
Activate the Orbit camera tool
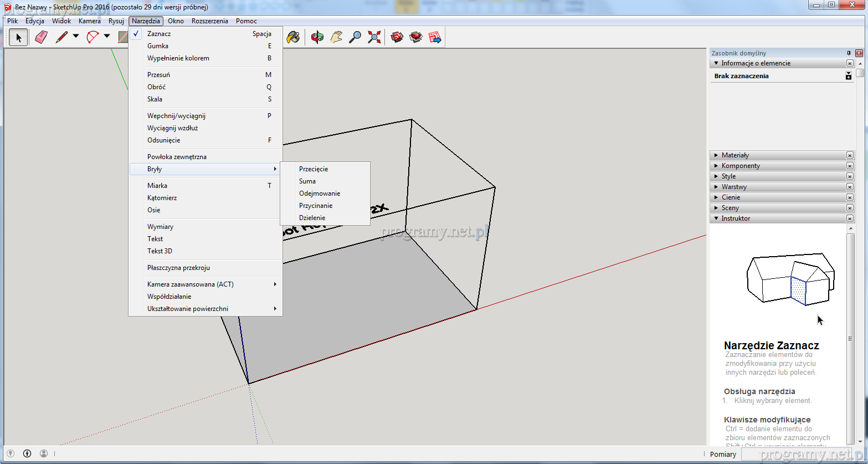[317, 37]
